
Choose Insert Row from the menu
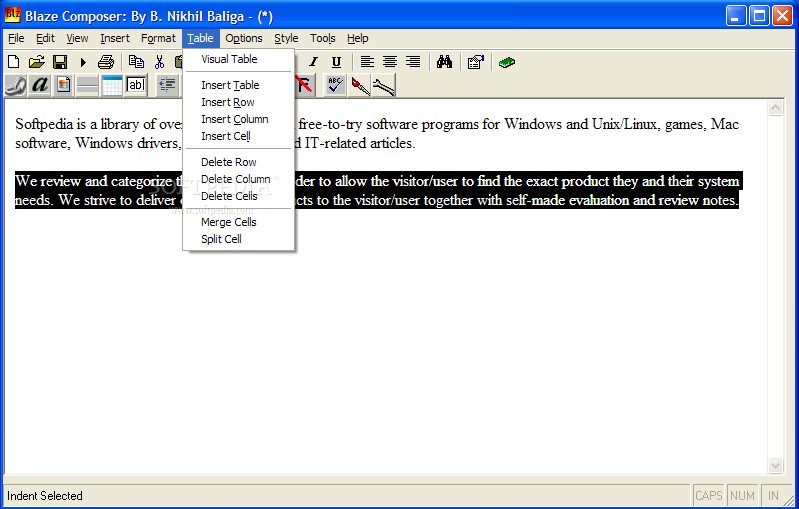pos(238,102)
